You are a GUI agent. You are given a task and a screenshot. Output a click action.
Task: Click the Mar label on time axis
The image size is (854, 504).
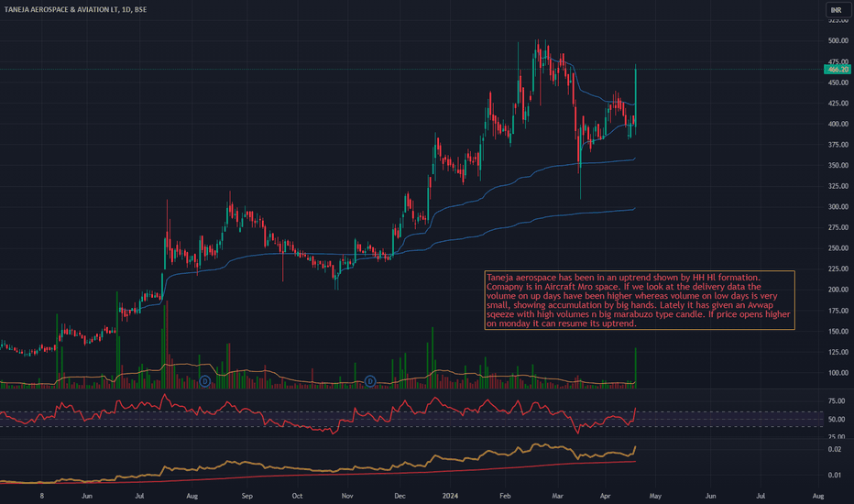(557, 496)
